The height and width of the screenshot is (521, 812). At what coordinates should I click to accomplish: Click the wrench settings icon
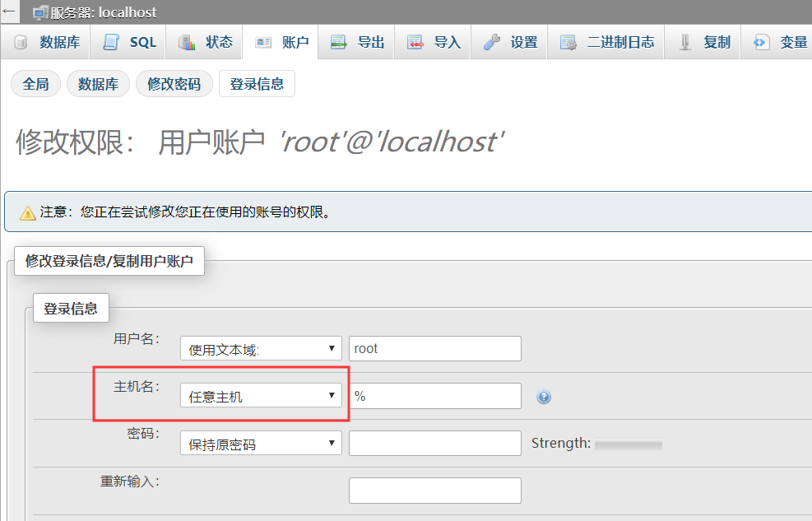[x=491, y=43]
